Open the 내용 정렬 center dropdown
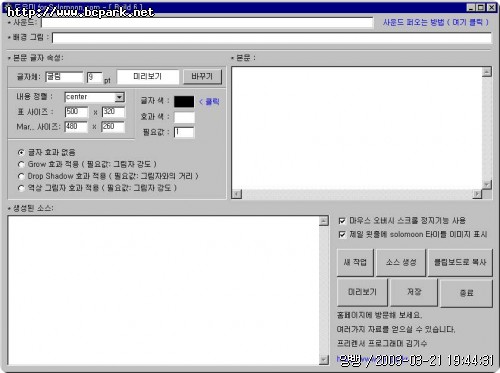The image size is (500, 373). click(119, 97)
